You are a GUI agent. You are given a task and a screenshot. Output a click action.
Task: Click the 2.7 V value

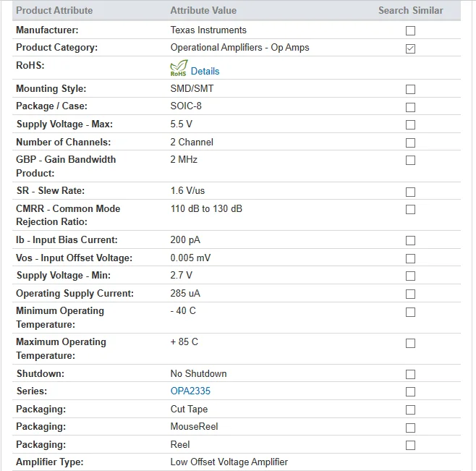click(181, 276)
